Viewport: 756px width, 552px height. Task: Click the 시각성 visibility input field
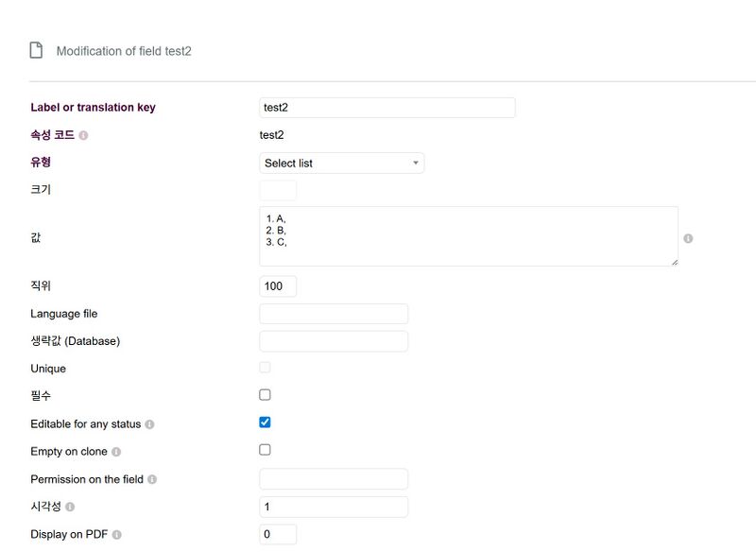[x=334, y=507]
